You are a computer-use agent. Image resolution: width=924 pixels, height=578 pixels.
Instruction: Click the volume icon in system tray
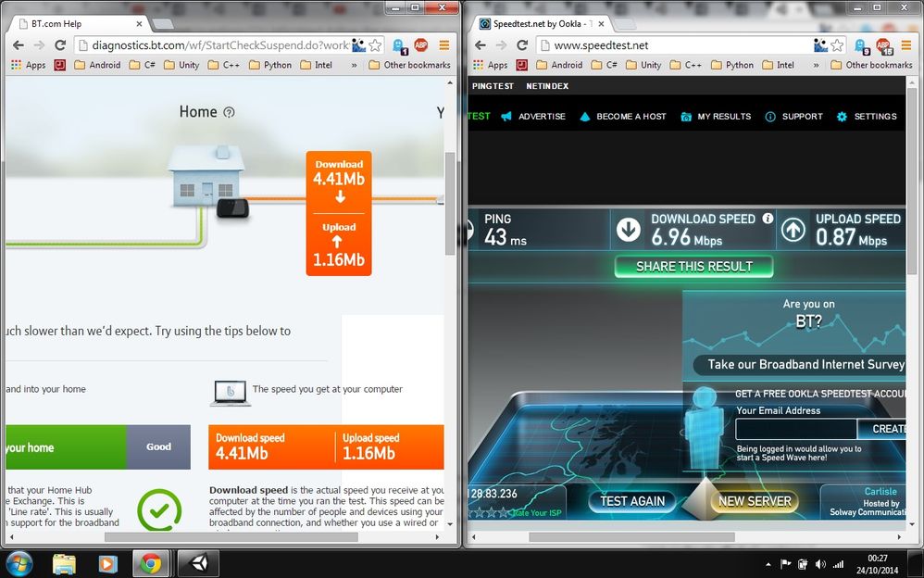pos(819,564)
